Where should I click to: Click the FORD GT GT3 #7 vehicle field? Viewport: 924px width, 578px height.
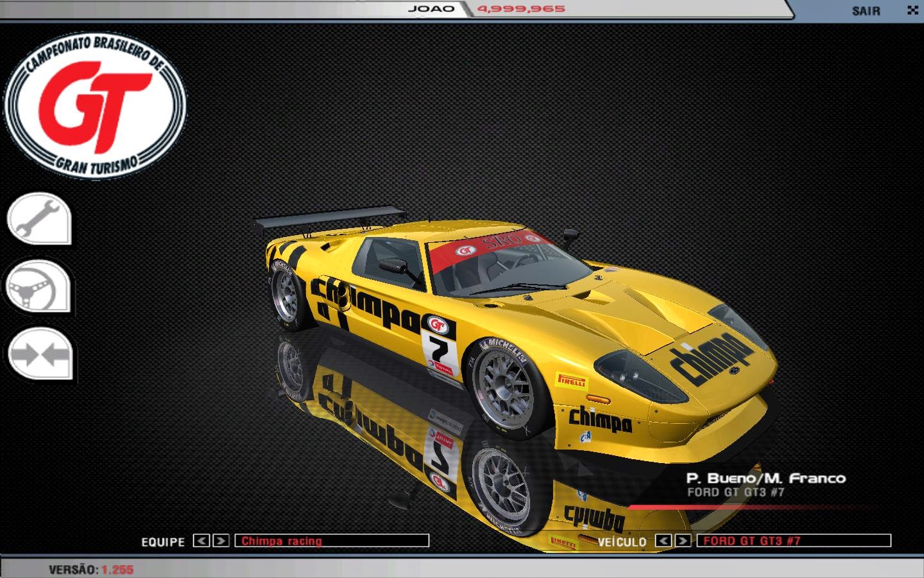794,541
